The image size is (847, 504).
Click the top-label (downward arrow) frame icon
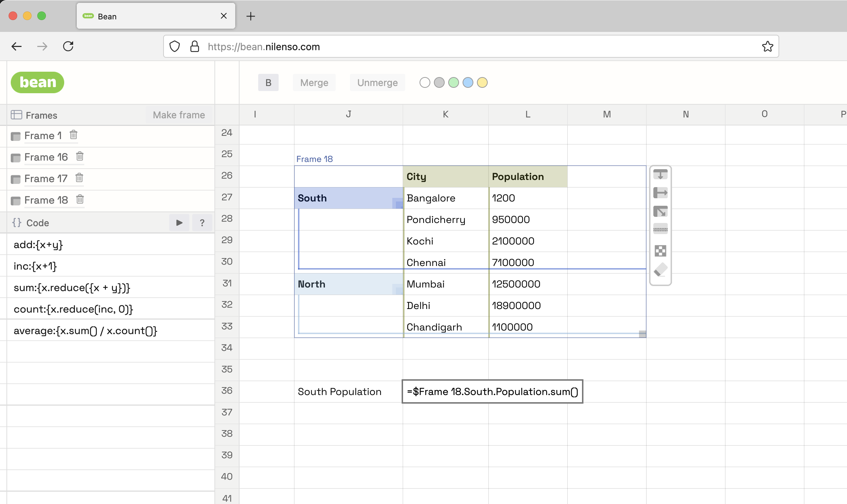[660, 174]
